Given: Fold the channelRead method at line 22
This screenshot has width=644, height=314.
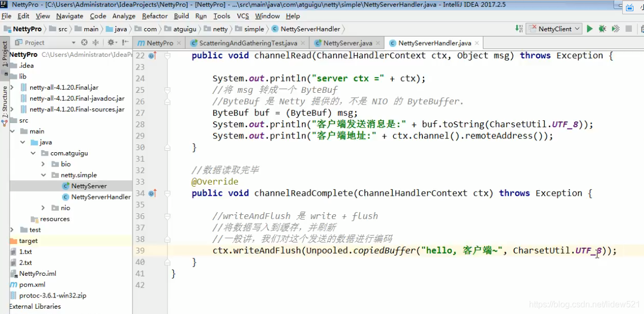Looking at the screenshot, I should (167, 56).
